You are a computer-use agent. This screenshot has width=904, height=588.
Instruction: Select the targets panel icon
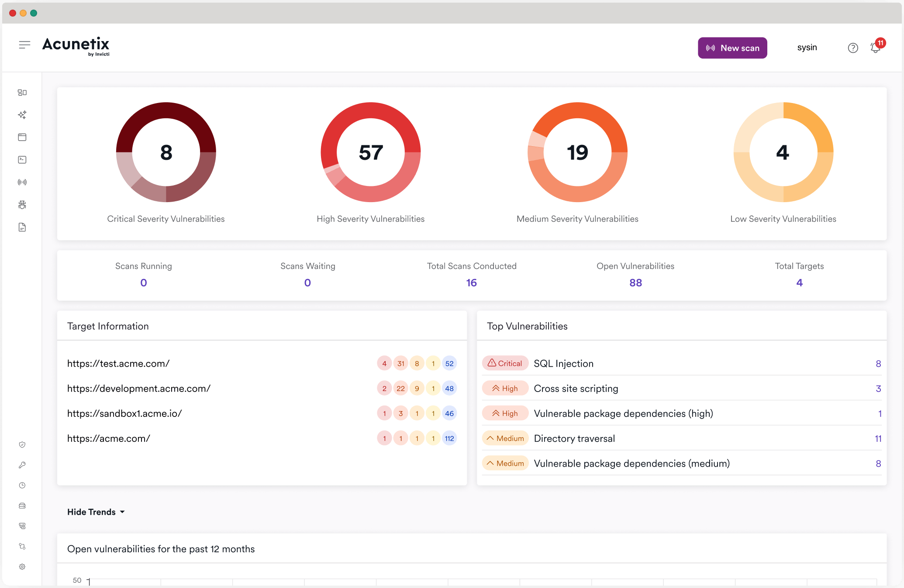tap(22, 137)
